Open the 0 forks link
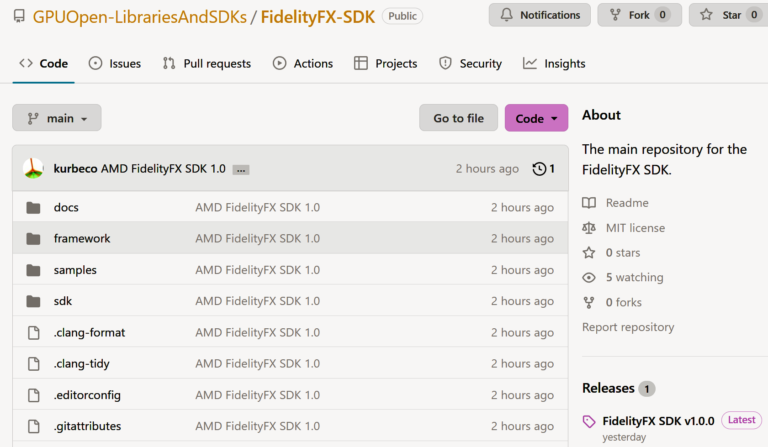Viewport: 768px width, 447px height. (x=624, y=303)
